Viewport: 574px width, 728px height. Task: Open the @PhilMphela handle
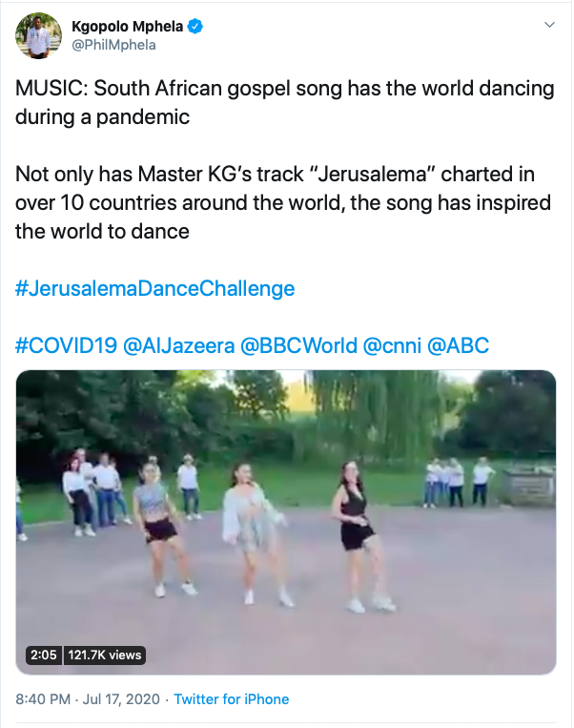(x=113, y=45)
